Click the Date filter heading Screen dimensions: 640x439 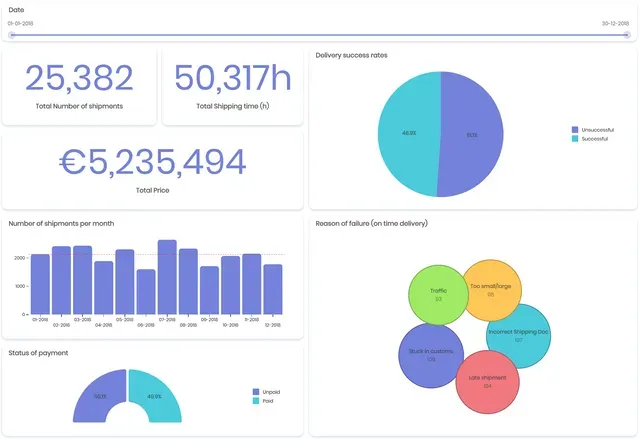tap(16, 10)
